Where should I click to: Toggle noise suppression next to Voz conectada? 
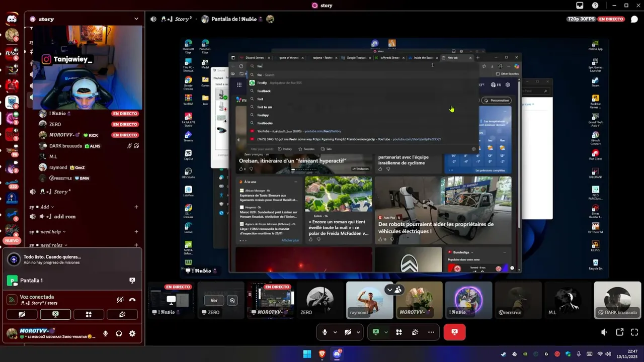click(120, 300)
